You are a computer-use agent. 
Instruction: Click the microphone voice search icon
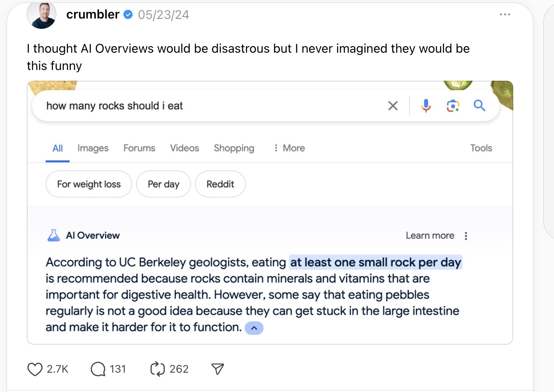(426, 106)
